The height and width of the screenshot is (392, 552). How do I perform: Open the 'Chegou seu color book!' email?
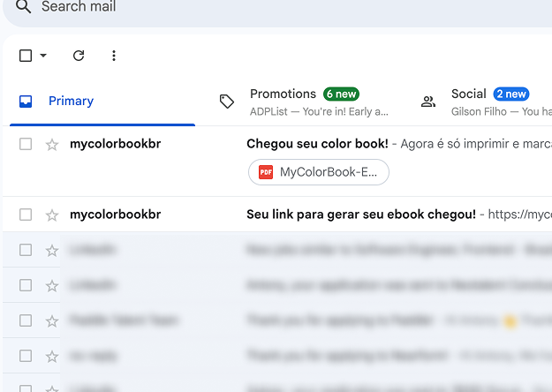pyautogui.click(x=317, y=144)
